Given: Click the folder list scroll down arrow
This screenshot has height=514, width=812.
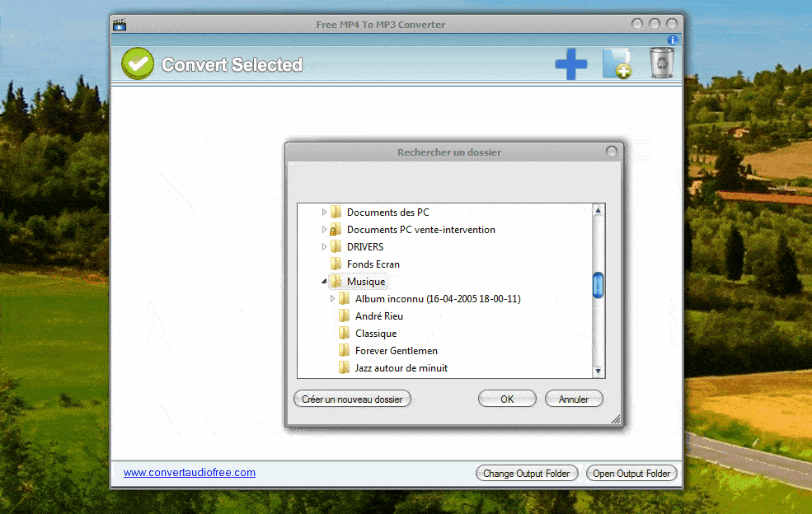Looking at the screenshot, I should [x=598, y=371].
